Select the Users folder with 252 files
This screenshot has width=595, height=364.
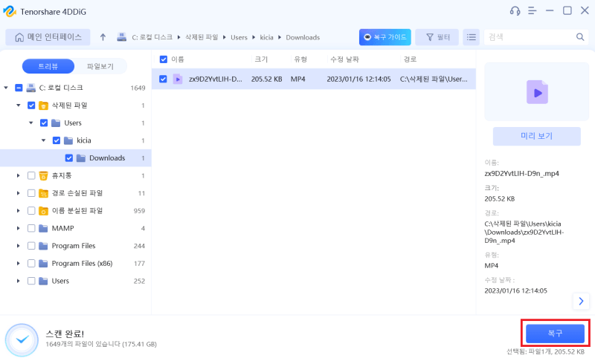click(76, 281)
